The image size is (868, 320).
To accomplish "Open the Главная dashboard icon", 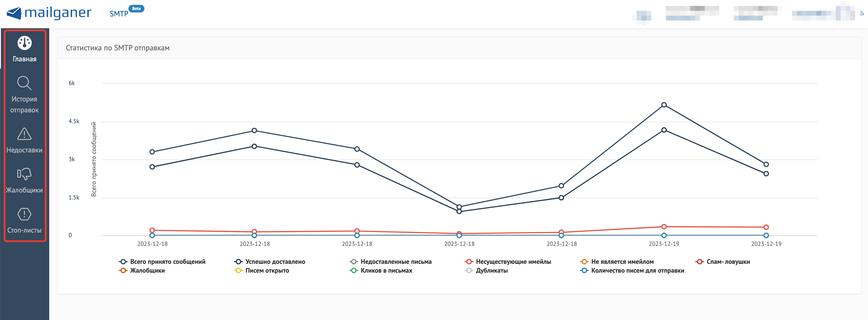I will pos(24,43).
